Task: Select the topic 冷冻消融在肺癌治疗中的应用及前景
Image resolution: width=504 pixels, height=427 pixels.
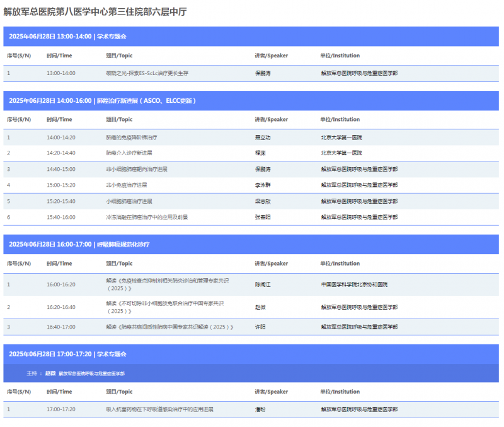Action: 147,218
